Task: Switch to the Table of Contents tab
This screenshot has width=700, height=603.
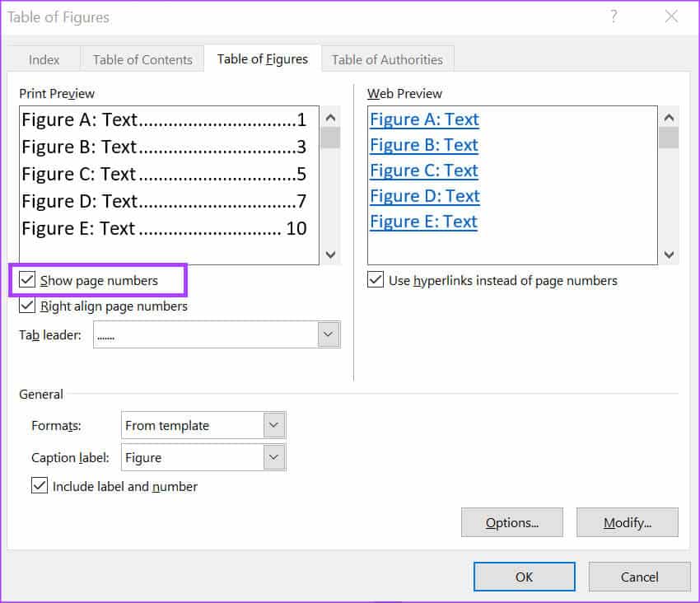Action: click(142, 59)
